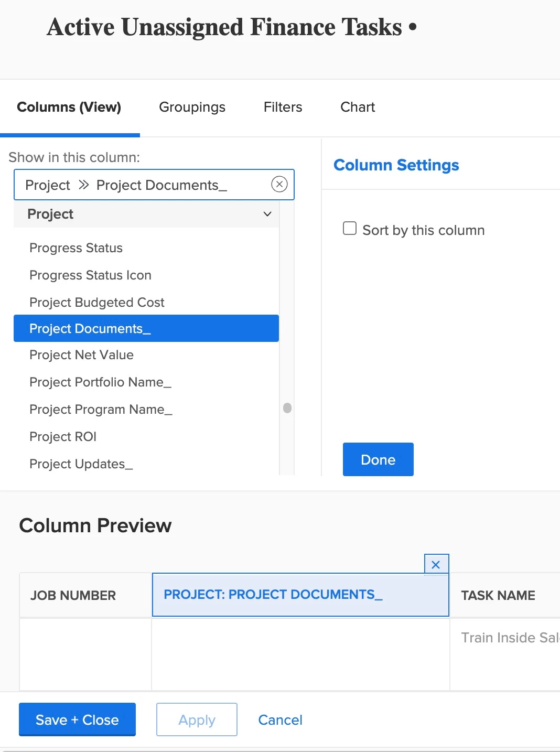This screenshot has width=560, height=752.
Task: Select the Columns (View) tab
Action: [69, 107]
